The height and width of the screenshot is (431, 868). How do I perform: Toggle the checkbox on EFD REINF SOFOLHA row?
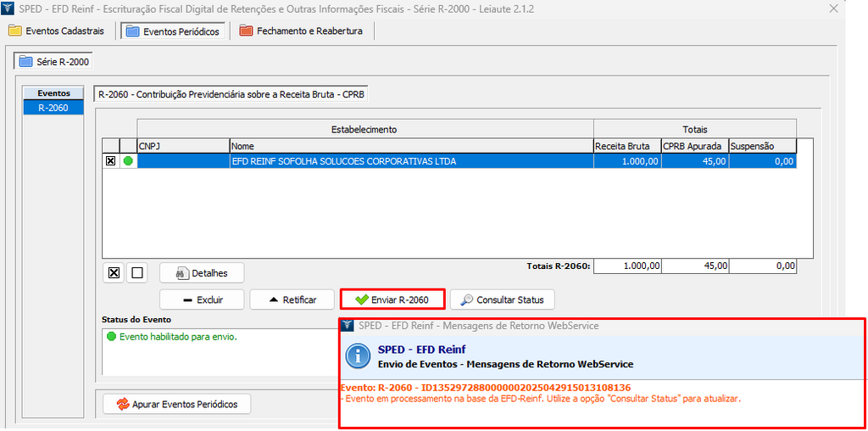[x=110, y=160]
